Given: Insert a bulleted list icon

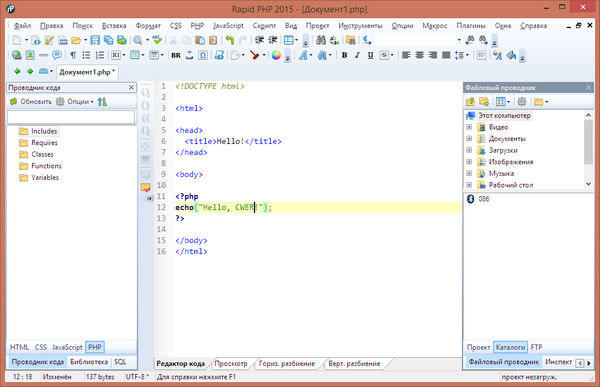Looking at the screenshot, I should coord(86,55).
